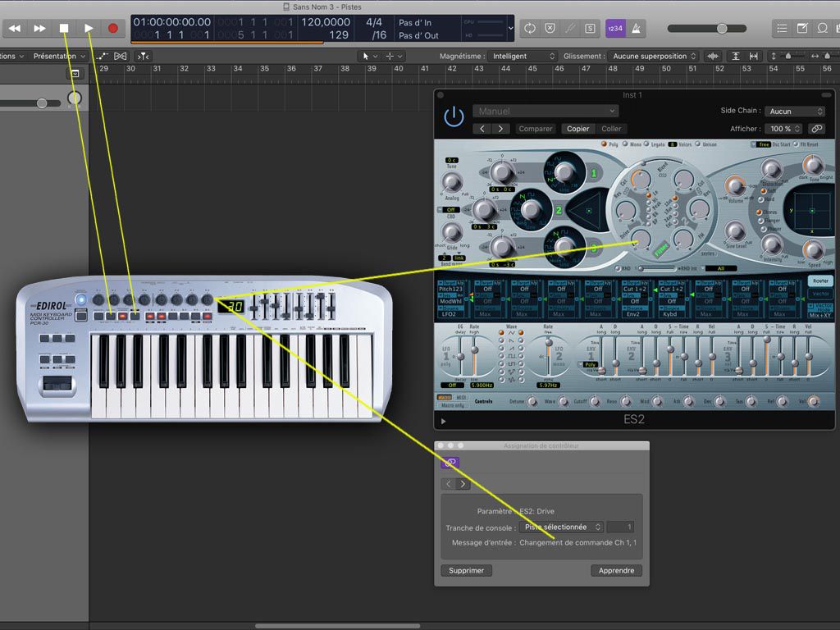Open the pointer tool dropdown
The image size is (840, 630).
(370, 57)
